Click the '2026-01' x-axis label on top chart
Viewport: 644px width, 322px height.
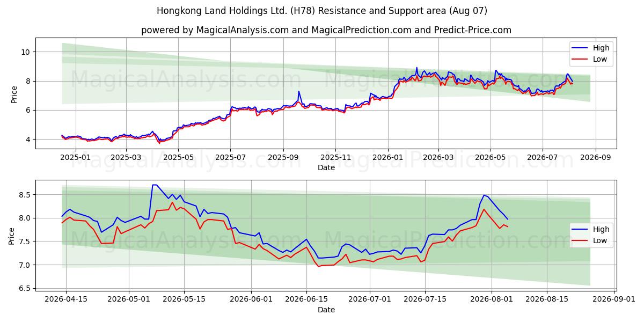(387, 157)
